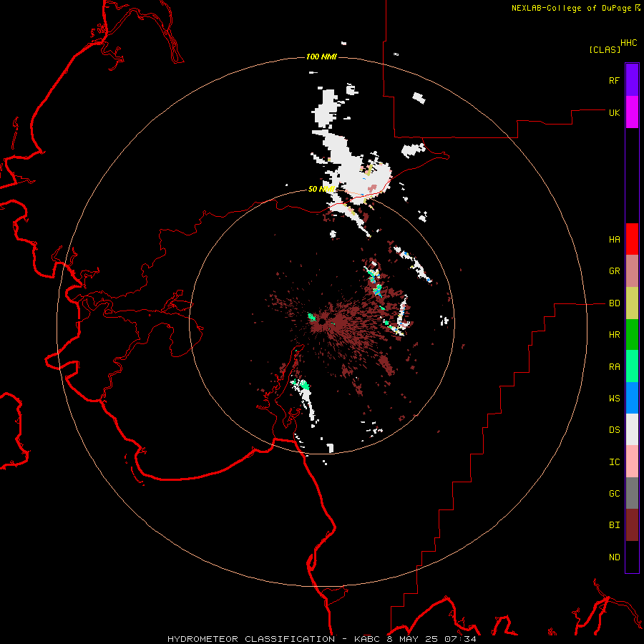Click the radar site center point
644x644 pixels.
click(x=323, y=321)
